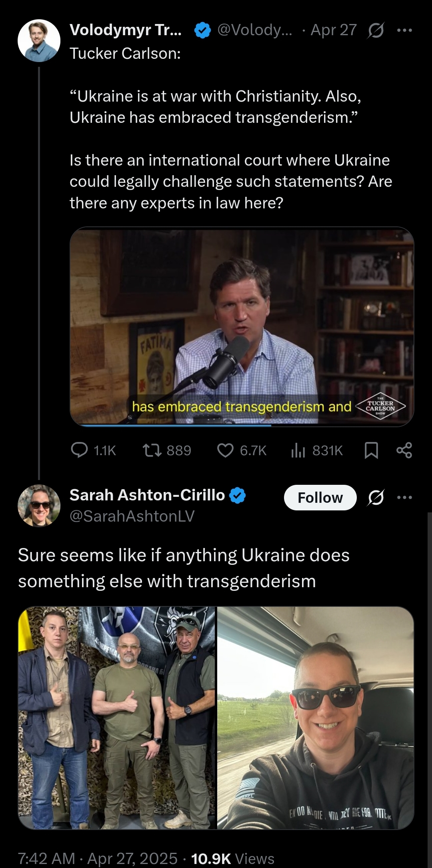The image size is (432, 868).
Task: Share the original post
Action: [404, 450]
